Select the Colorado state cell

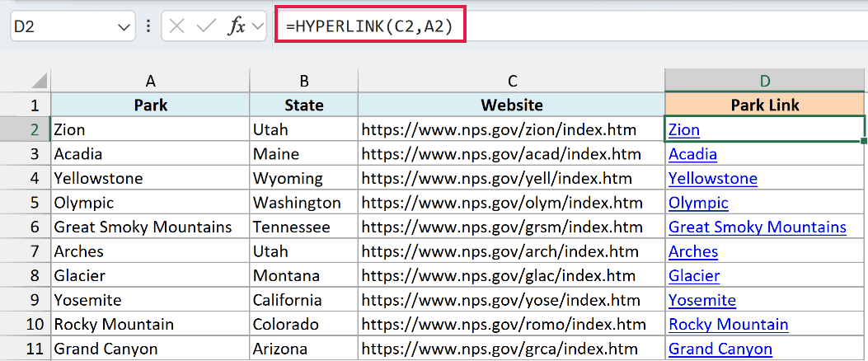(304, 324)
